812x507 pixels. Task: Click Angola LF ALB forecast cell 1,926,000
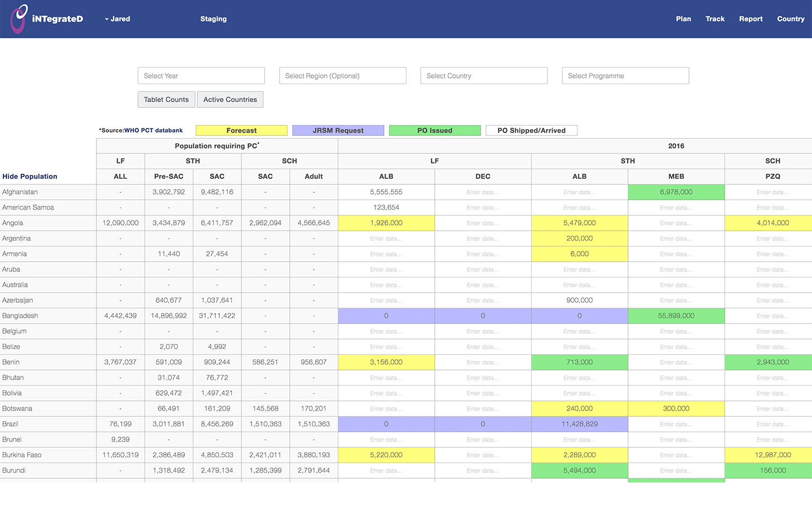386,223
